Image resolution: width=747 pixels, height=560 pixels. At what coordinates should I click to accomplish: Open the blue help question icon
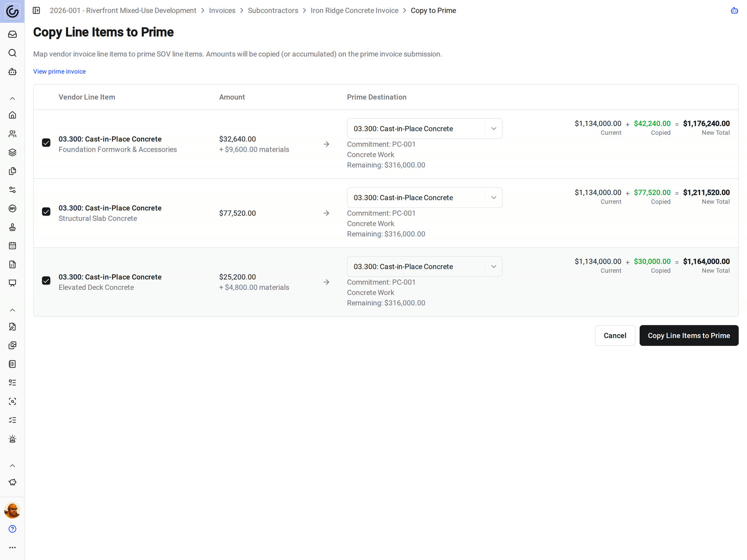point(13,529)
